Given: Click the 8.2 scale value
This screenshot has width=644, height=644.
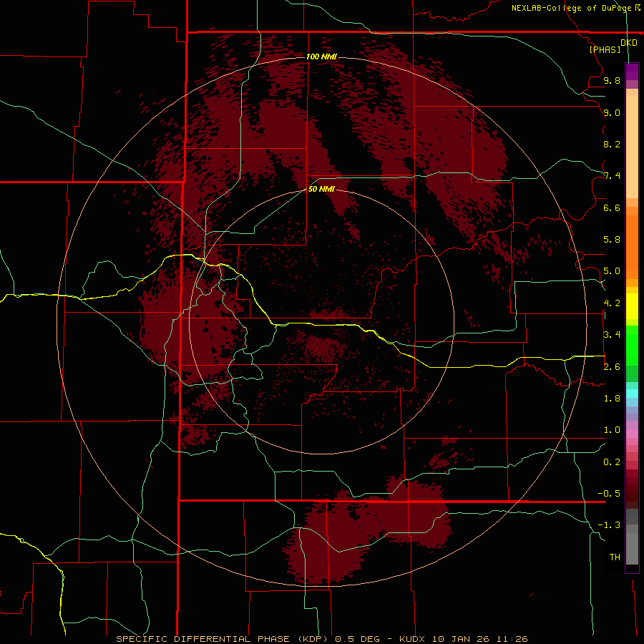Looking at the screenshot, I should coord(612,144).
